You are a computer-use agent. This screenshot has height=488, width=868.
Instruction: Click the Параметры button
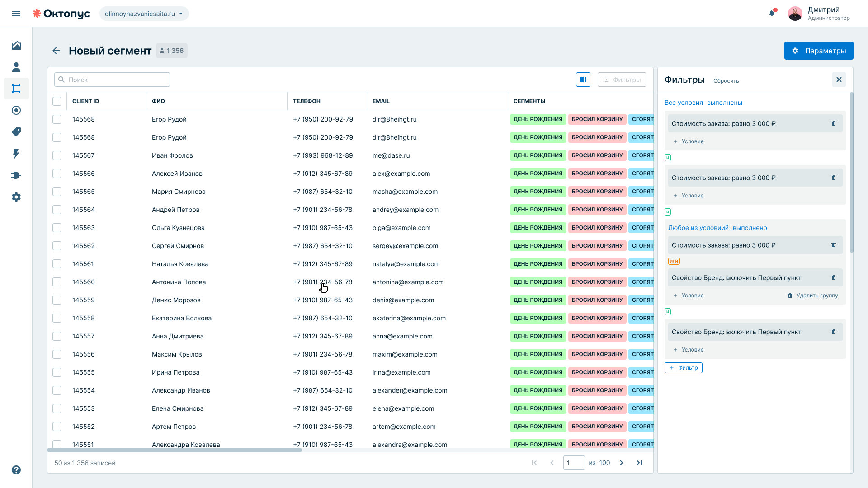(819, 51)
